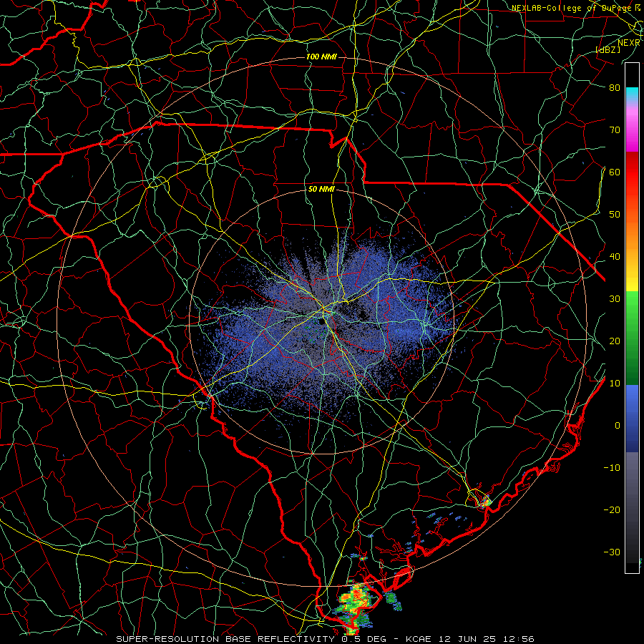The height and width of the screenshot is (644, 644).
Task: Select the -20 value on dBZ scale
Action: pyautogui.click(x=612, y=509)
